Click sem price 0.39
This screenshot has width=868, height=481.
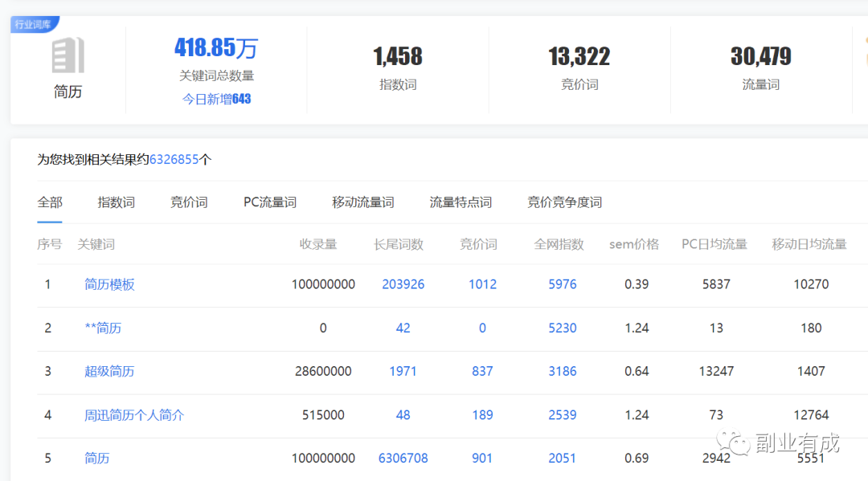(x=637, y=284)
